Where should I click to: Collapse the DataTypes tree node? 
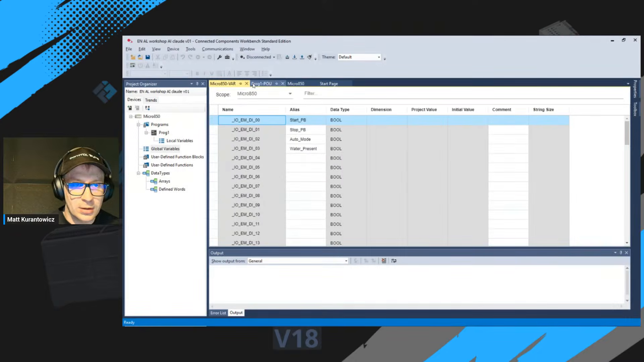tap(138, 173)
